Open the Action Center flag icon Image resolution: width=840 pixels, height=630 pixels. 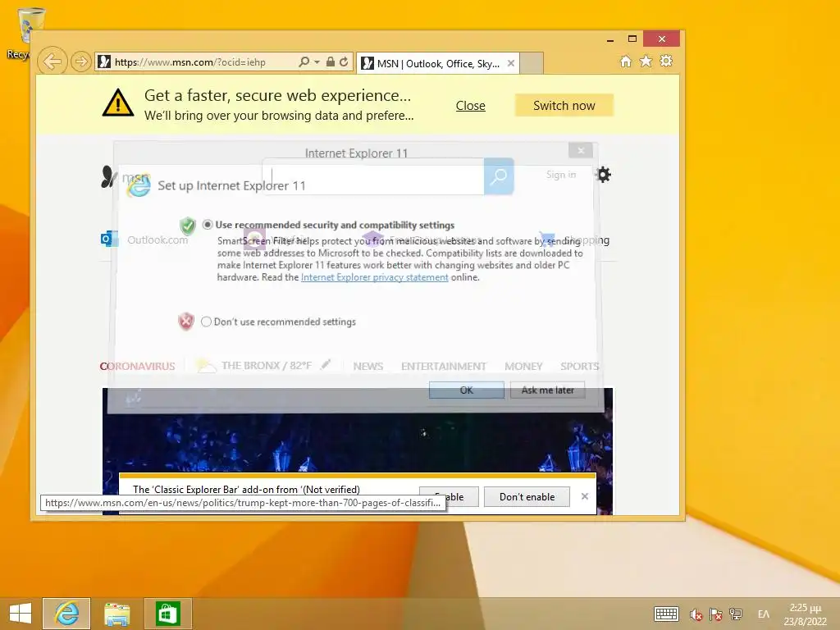(x=715, y=614)
